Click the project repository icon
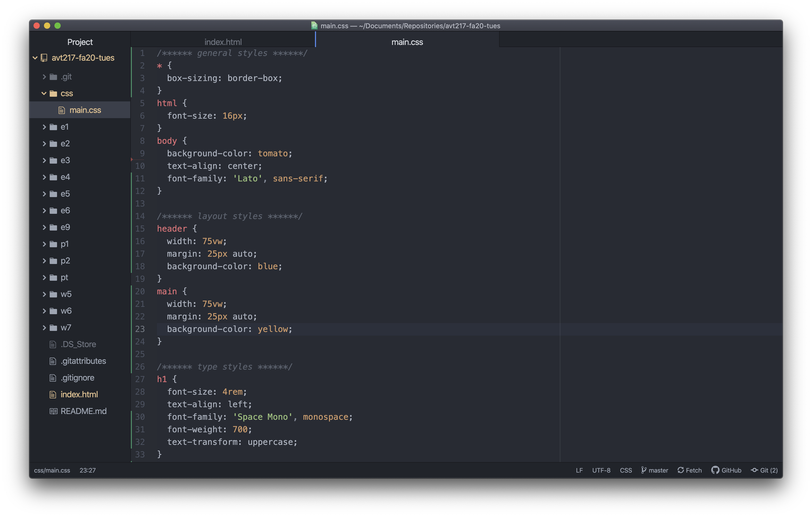 (x=44, y=58)
